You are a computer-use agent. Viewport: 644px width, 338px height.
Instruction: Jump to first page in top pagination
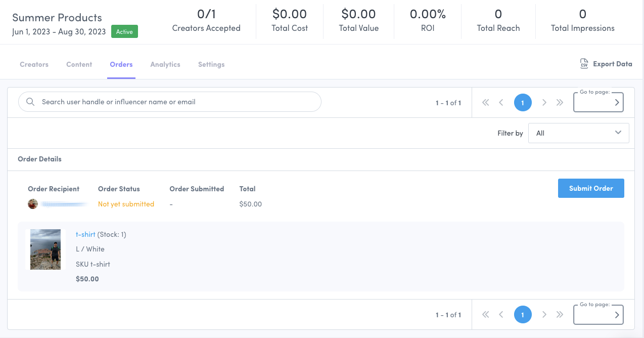[x=486, y=102]
